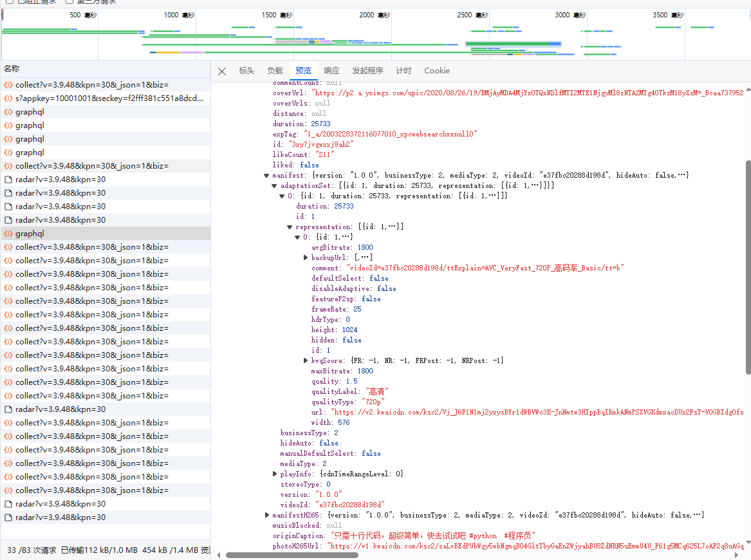
Task: Expand the manifestH265 node
Action: pyautogui.click(x=266, y=515)
